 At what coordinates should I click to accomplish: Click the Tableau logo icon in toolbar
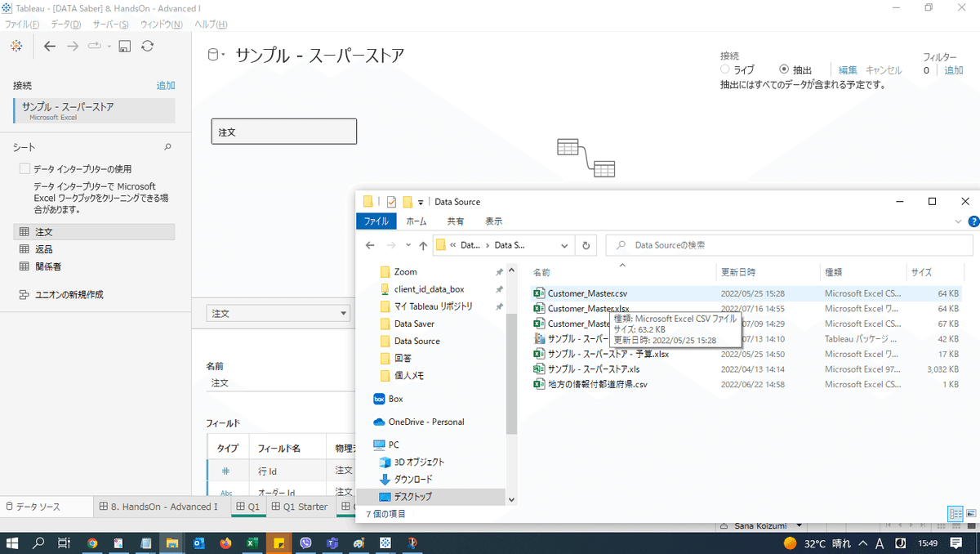(16, 46)
